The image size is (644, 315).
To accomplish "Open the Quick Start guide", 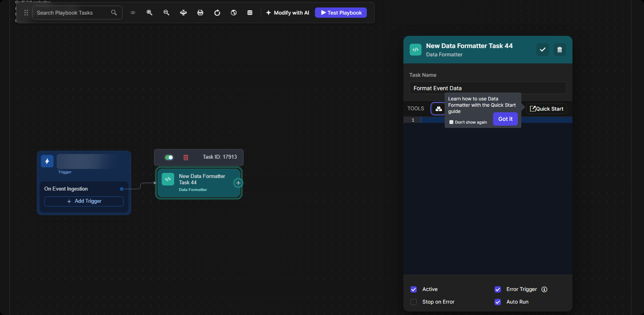I will tap(546, 109).
